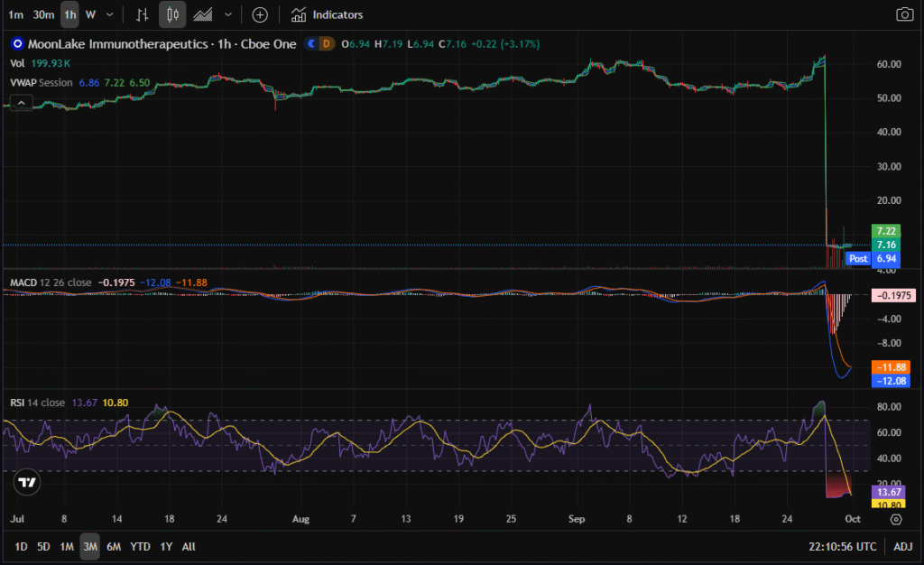924x565 pixels.
Task: Open the chart style dropdown arrow
Action: pyautogui.click(x=228, y=14)
